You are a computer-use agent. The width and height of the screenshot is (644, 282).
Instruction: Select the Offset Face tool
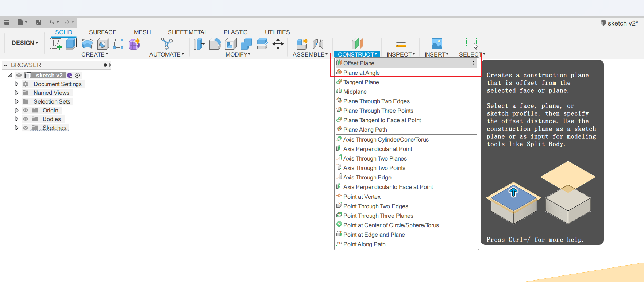click(262, 44)
